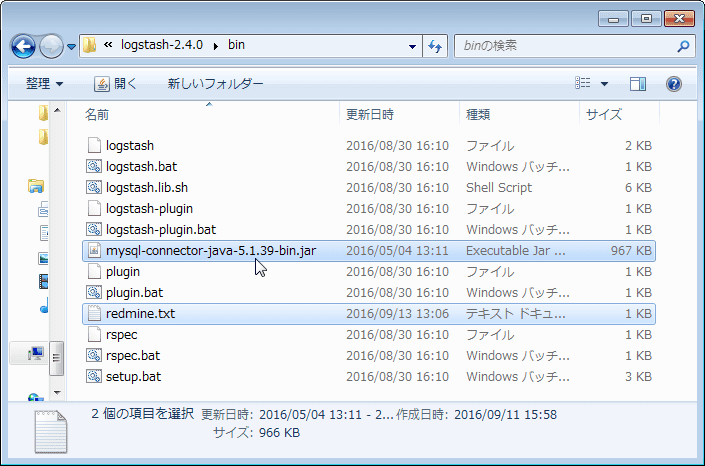This screenshot has height=466, width=705.
Task: Click the Back navigation arrow button
Action: pos(23,46)
